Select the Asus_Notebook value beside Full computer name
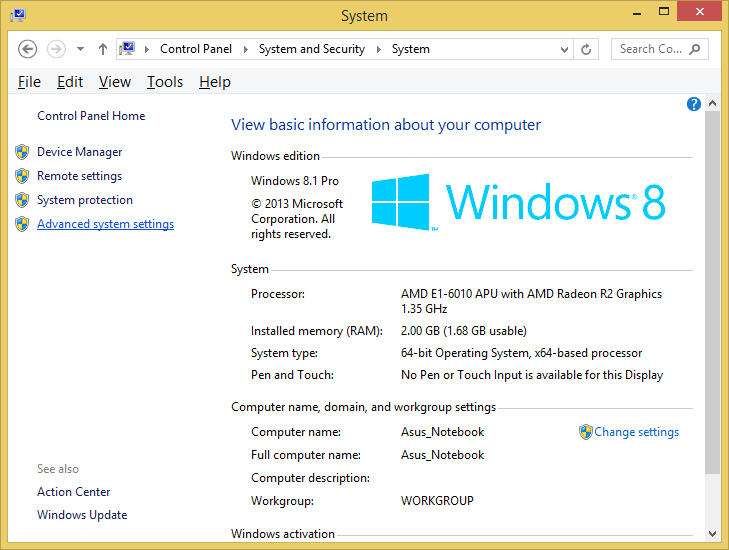Image resolution: width=729 pixels, height=550 pixels. pos(443,455)
